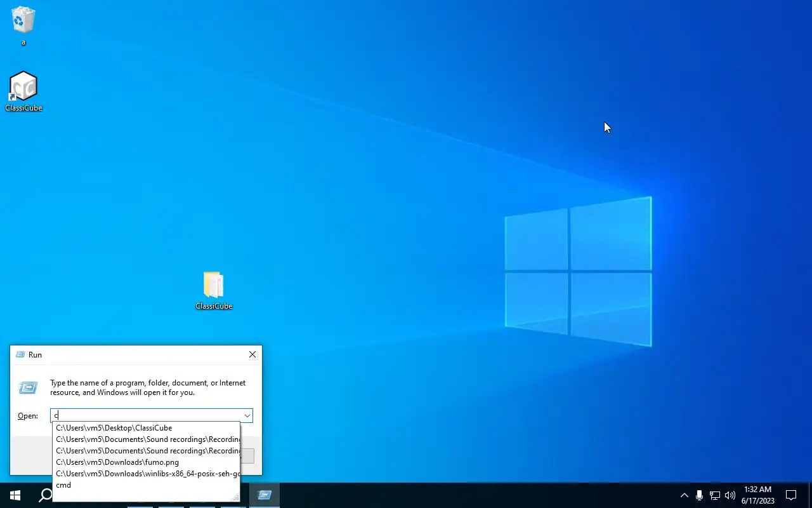The height and width of the screenshot is (508, 812).
Task: Open the clock showing 1:32 AM
Action: coord(757,495)
